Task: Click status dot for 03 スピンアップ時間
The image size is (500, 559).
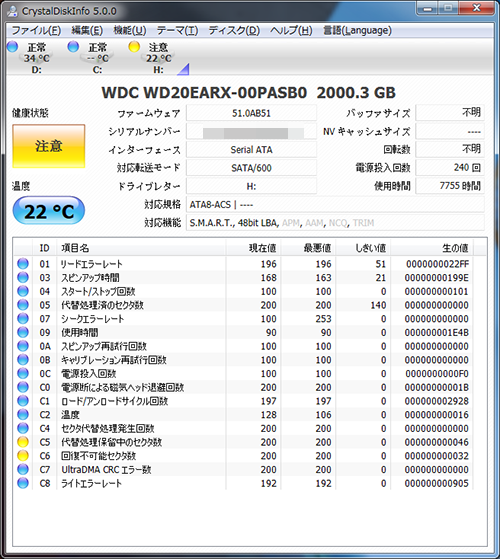Action: (x=23, y=277)
